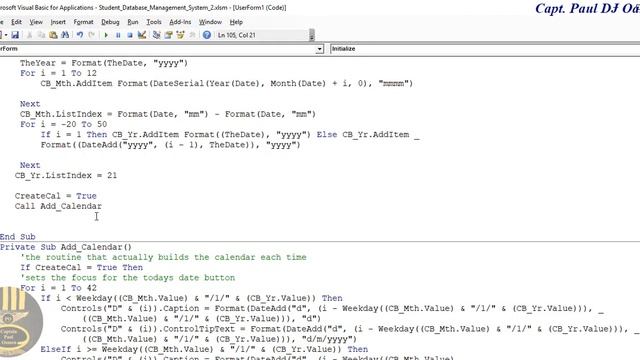Click the 'For i = -20 To 50' line
640x360 pixels.
(x=64, y=124)
